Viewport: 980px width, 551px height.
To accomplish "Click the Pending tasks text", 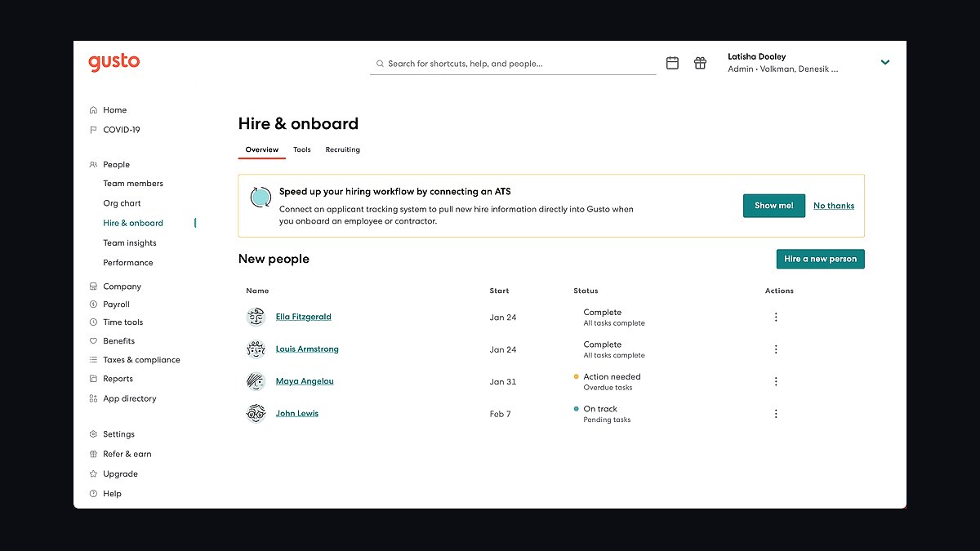I will [x=607, y=420].
